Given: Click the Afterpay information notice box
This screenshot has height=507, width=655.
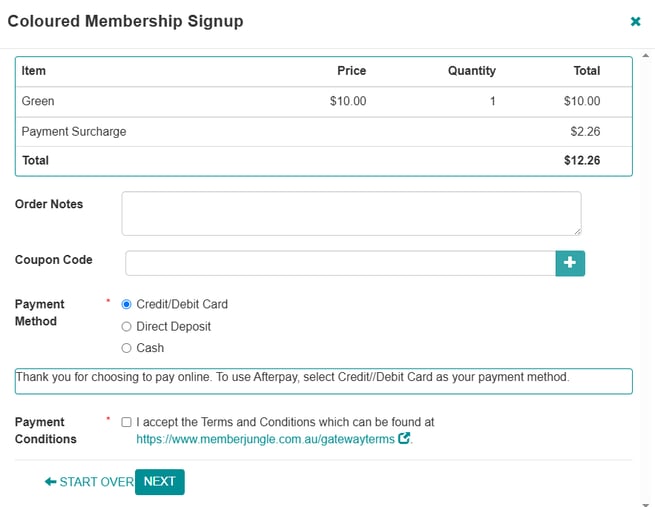Looking at the screenshot, I should pyautogui.click(x=324, y=381).
